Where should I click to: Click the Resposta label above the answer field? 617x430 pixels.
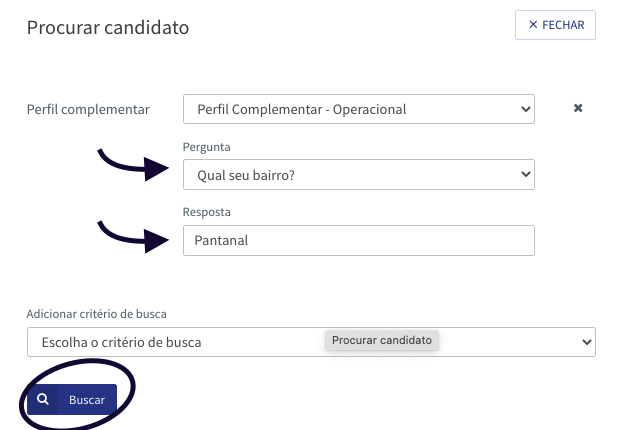pyautogui.click(x=207, y=212)
